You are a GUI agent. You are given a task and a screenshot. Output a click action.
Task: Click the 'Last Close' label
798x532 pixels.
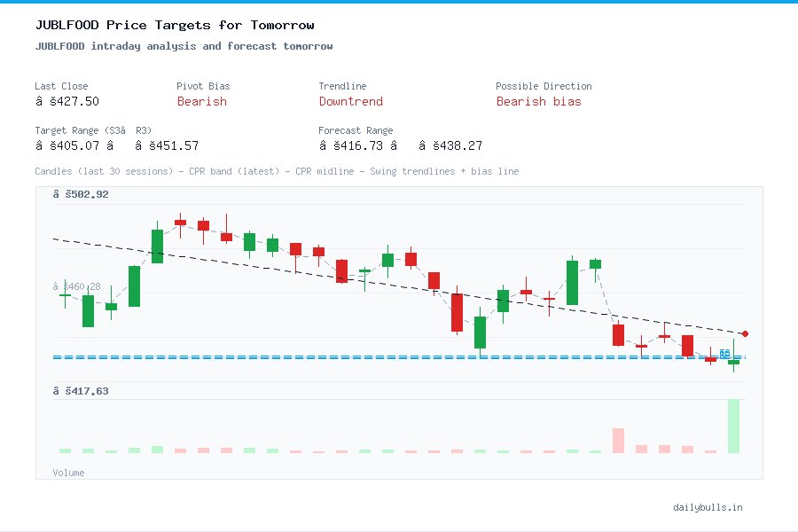(61, 86)
